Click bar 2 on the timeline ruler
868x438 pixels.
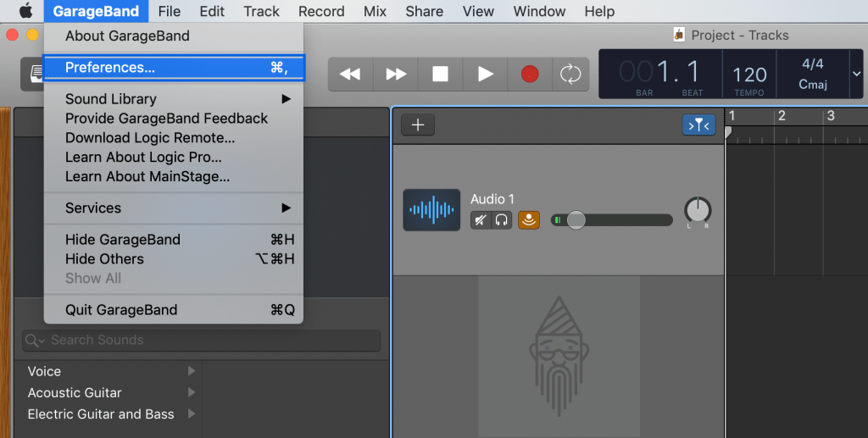coord(781,115)
